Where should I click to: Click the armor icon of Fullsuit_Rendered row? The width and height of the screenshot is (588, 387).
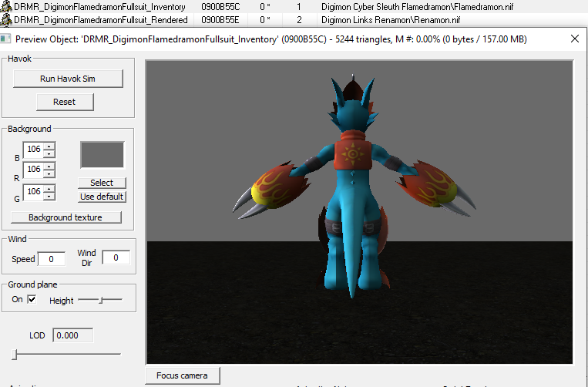[6, 19]
